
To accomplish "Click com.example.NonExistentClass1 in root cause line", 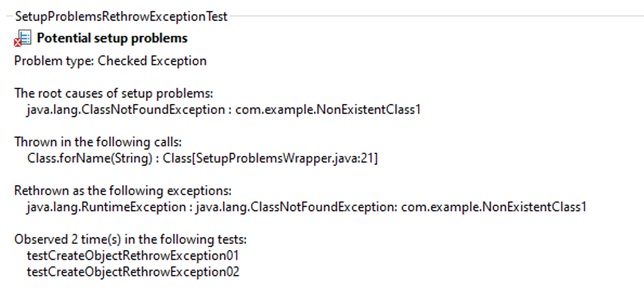I will tap(328, 110).
